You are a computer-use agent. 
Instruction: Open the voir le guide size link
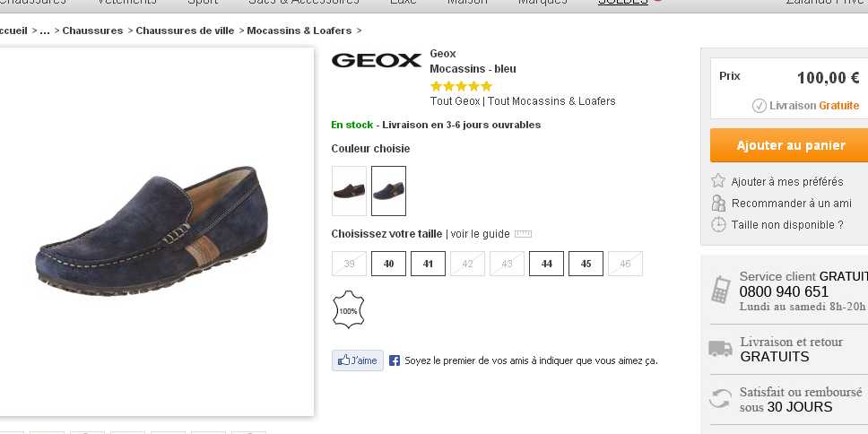tap(480, 234)
